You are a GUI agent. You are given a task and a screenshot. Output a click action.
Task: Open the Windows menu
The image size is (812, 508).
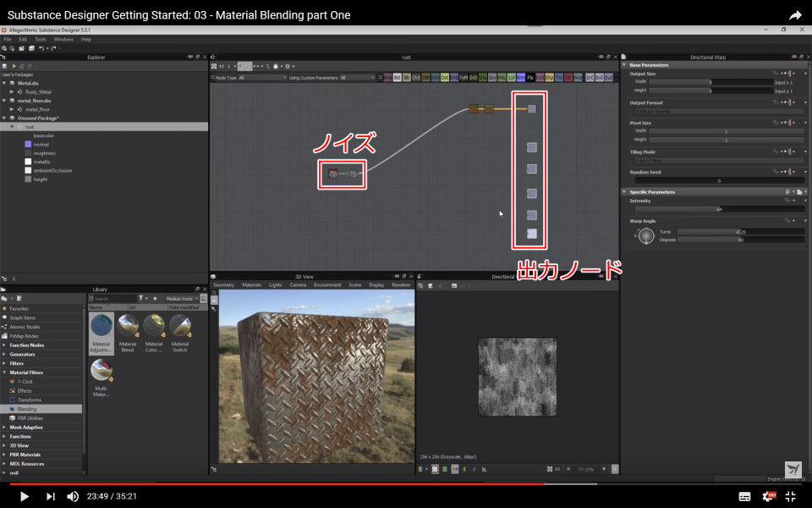pos(63,39)
